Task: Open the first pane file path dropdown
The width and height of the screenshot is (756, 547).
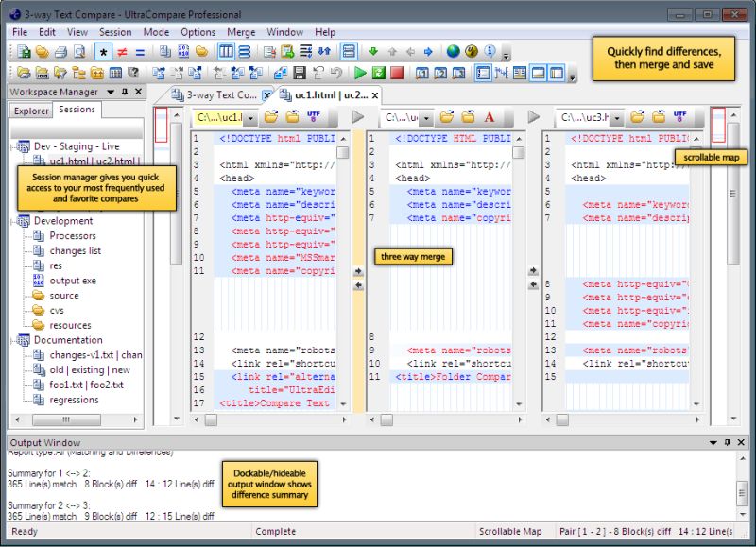Action: tap(250, 117)
